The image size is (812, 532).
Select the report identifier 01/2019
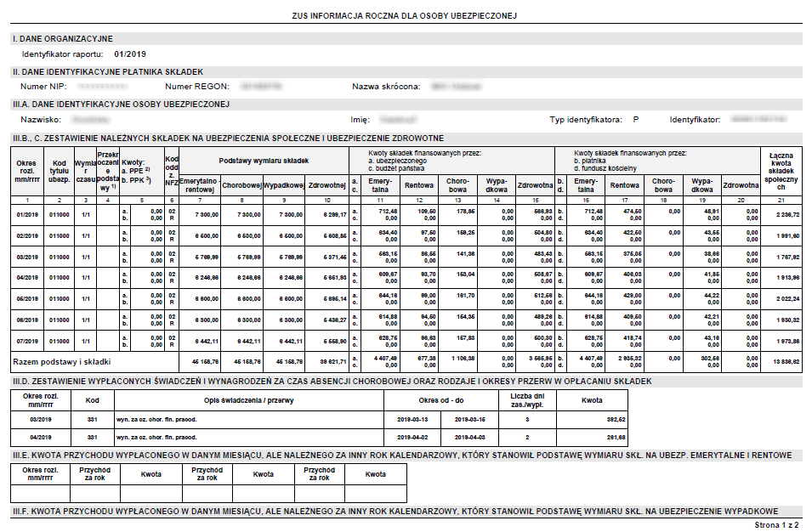pyautogui.click(x=130, y=54)
